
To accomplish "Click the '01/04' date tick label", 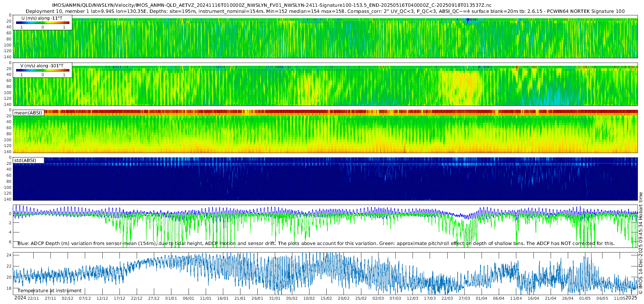I will click(482, 298).
